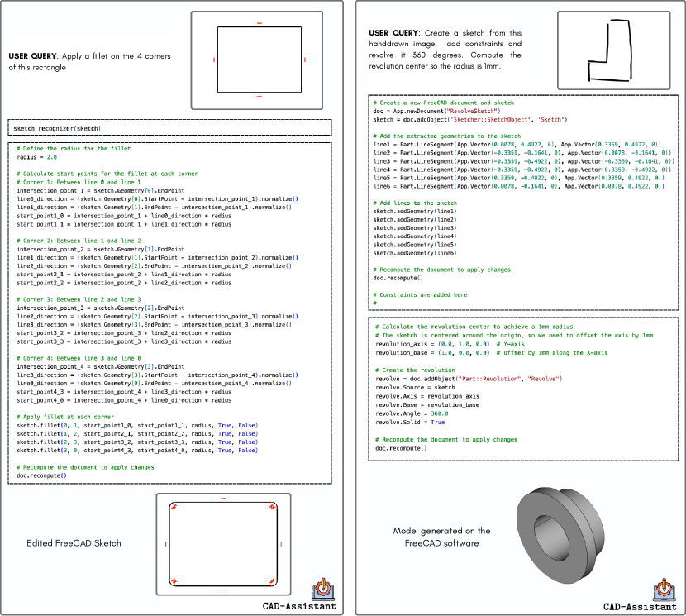
Task: Click the 'line6 = Part.LineSegment' code line
Action: click(519, 187)
